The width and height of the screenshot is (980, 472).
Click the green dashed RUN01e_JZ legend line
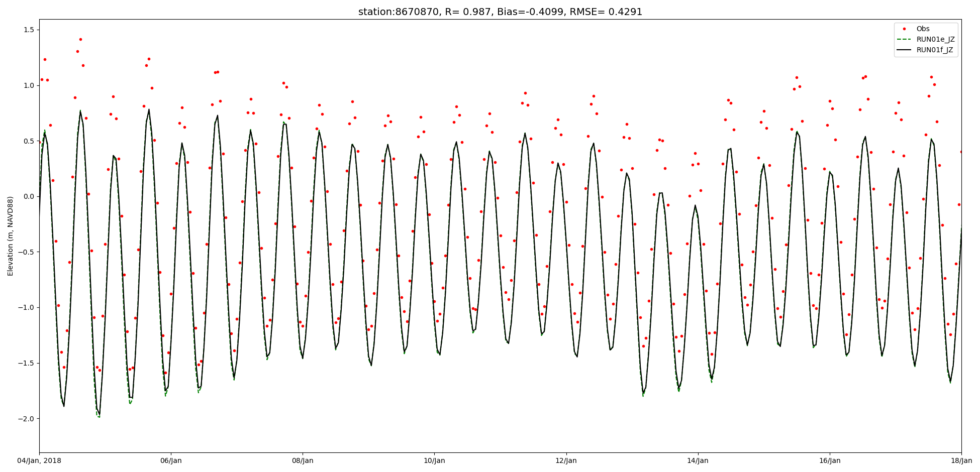[904, 40]
